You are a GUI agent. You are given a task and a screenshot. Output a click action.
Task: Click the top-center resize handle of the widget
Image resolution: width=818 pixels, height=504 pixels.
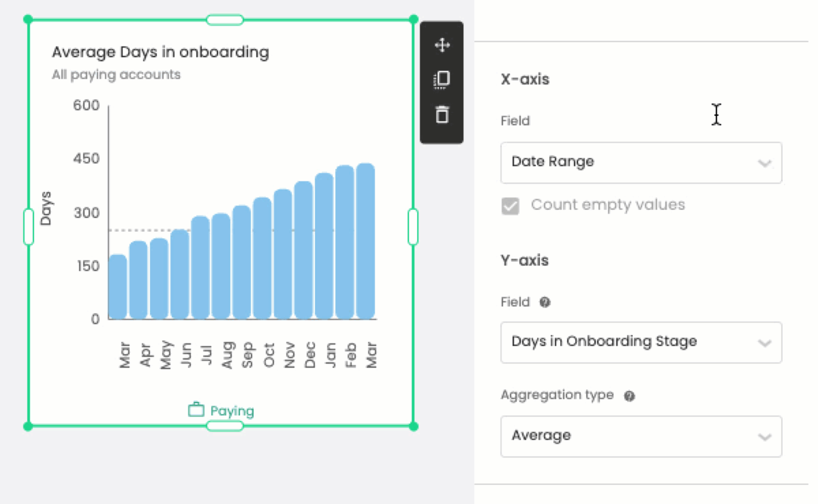[225, 20]
